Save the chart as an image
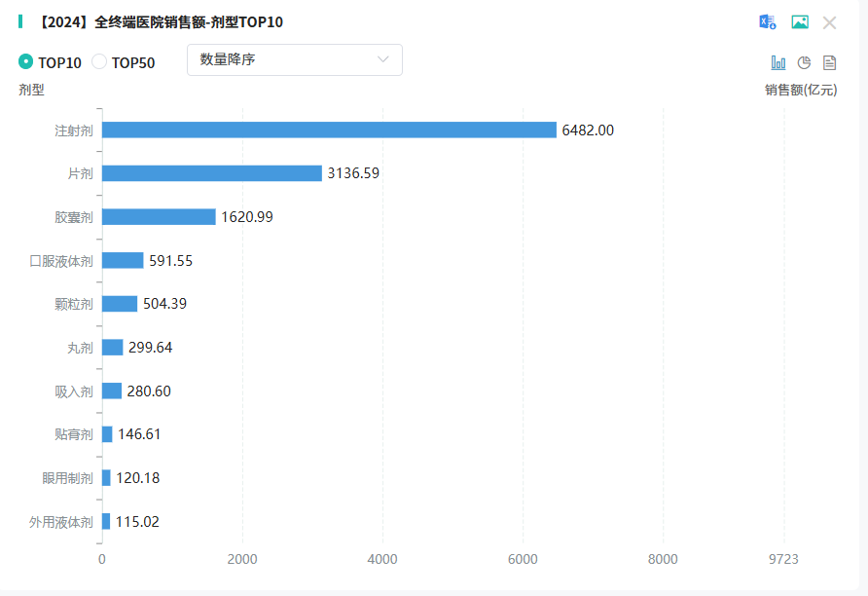 800,22
